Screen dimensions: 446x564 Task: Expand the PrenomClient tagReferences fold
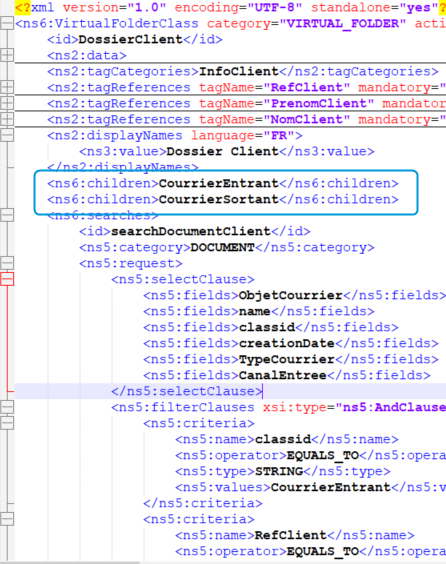point(7,103)
